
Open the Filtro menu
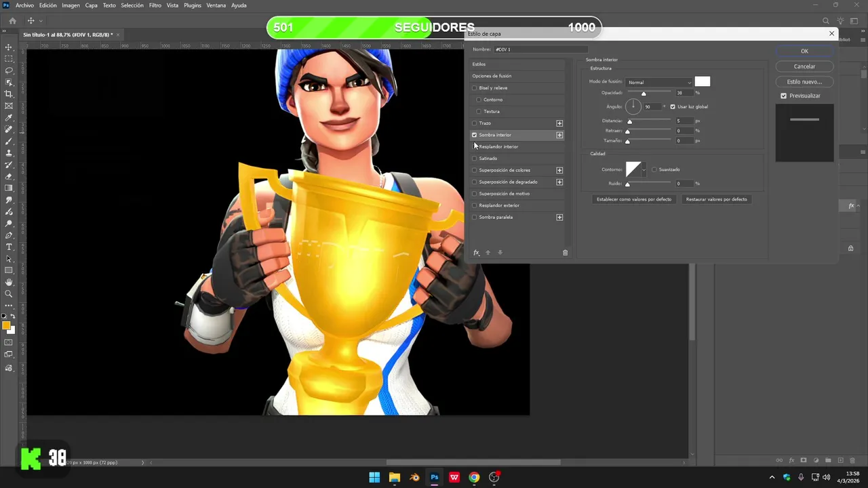point(155,5)
